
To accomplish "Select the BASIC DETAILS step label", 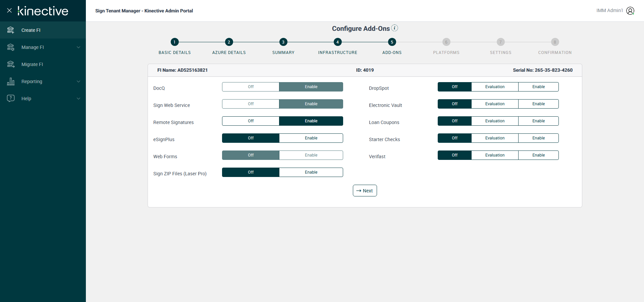I will (175, 53).
